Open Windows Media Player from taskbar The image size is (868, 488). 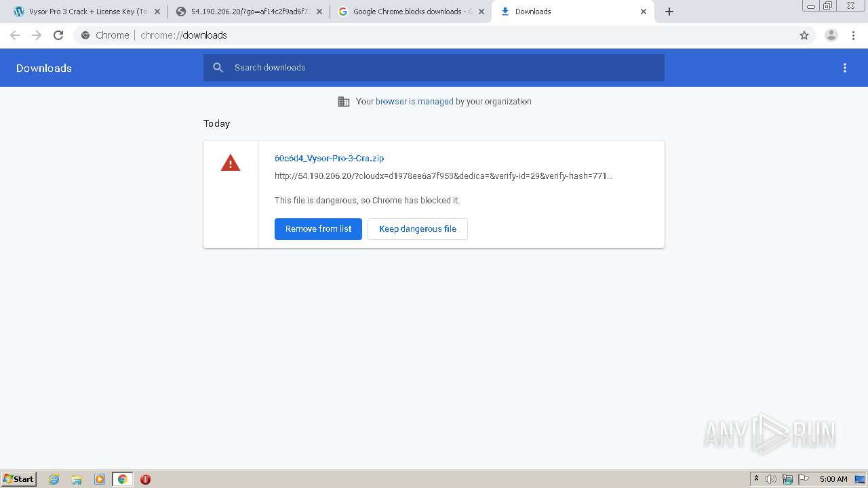click(100, 479)
